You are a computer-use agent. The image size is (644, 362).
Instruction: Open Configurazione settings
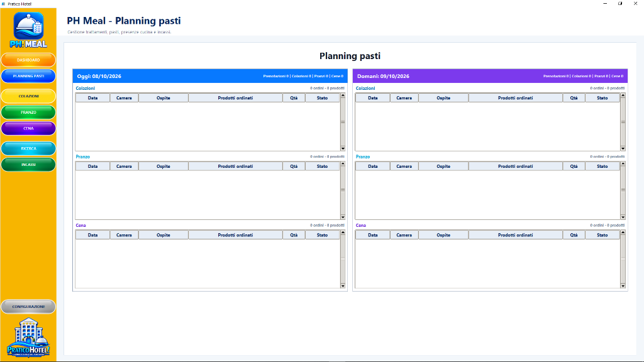point(28,307)
